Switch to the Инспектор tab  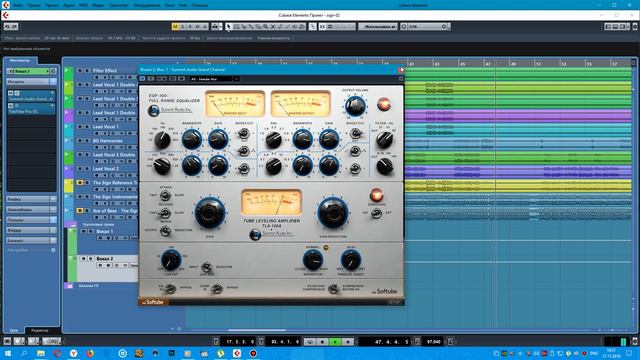[x=20, y=60]
